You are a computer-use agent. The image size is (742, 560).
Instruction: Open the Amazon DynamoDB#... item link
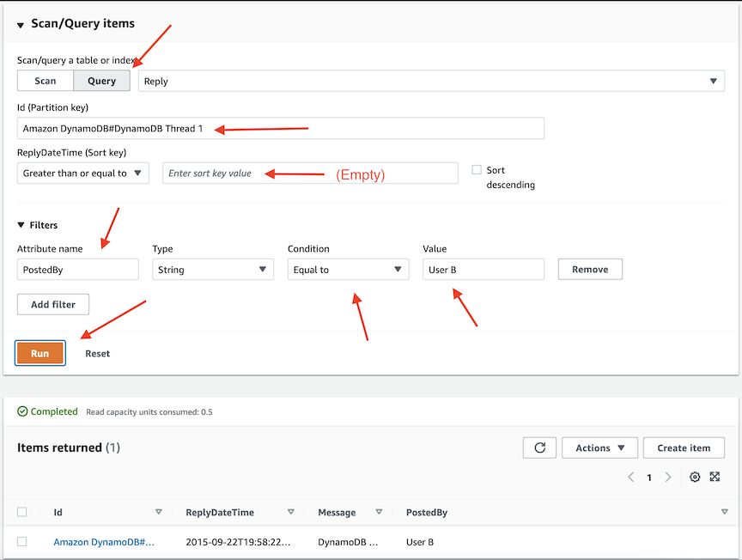[x=104, y=542]
